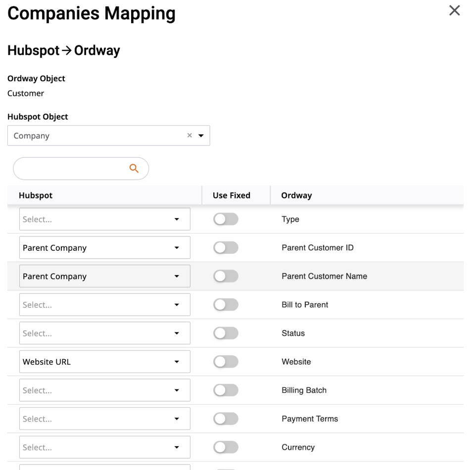Enable Use Fixed toggle for Status

226,333
